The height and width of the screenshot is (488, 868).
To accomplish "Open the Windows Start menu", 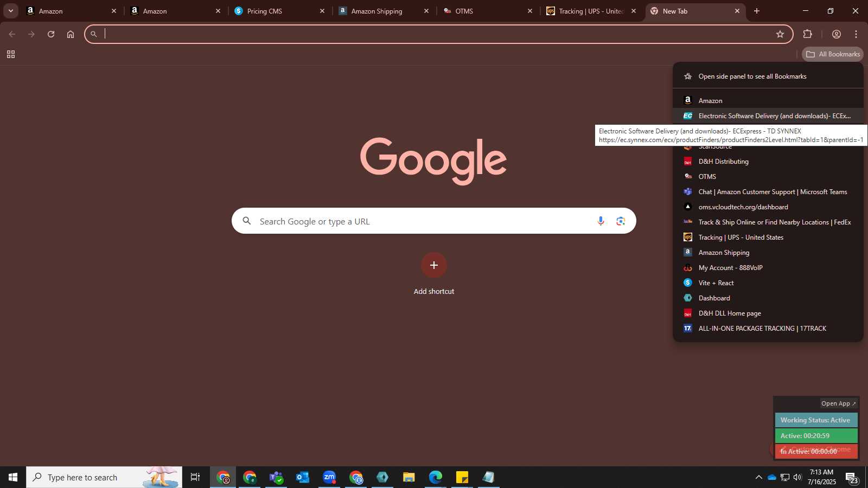I will (x=13, y=477).
